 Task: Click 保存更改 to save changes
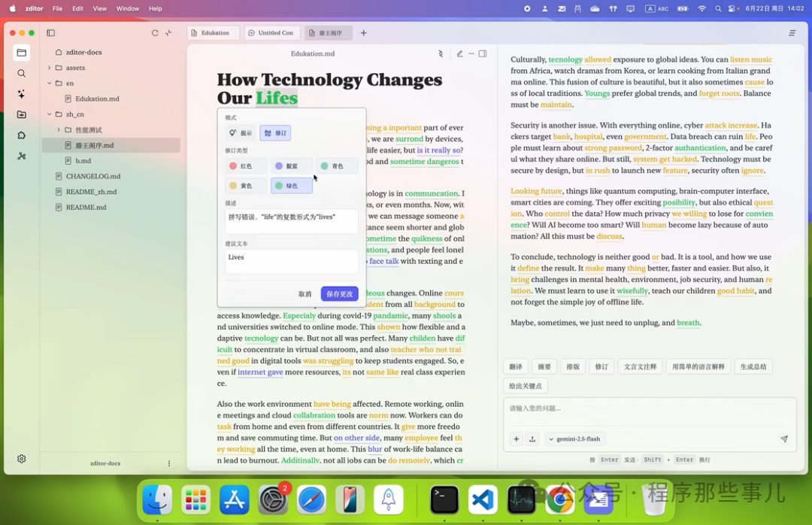coord(339,294)
